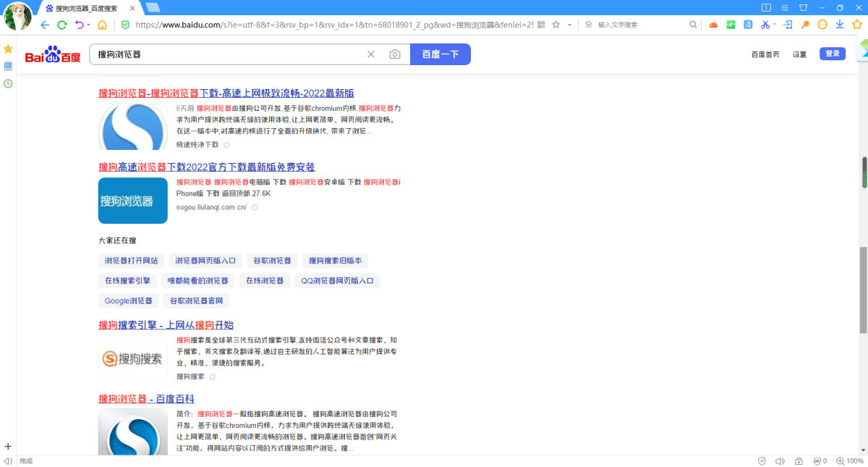Open result 搜狗搜索引擎 - 上网从搜狗开始
This screenshot has height=467, width=868.
click(x=166, y=325)
